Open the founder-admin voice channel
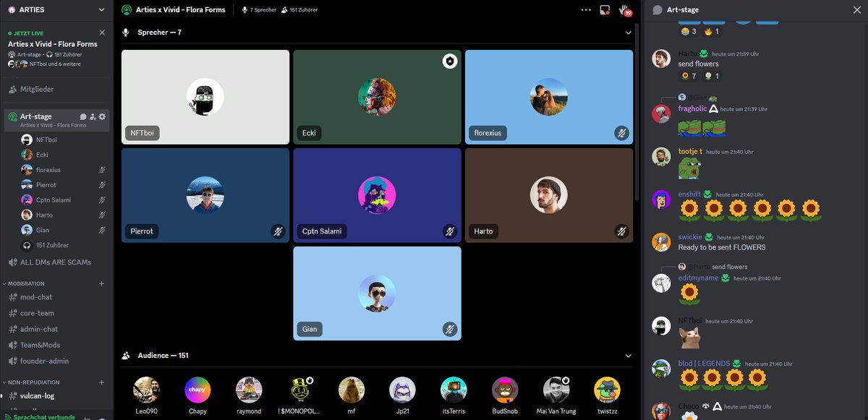The image size is (868, 420). (56, 361)
